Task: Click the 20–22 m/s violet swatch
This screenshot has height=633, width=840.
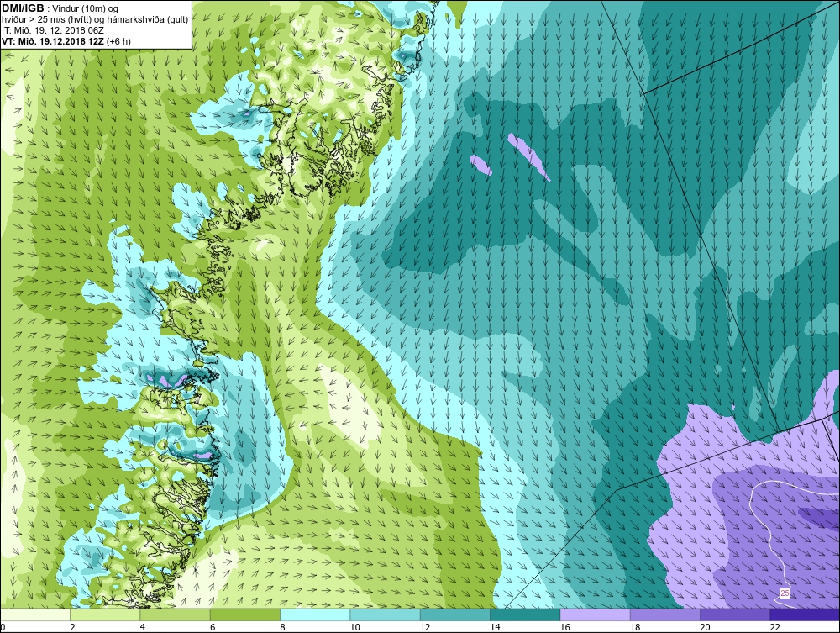Action: coord(734,615)
